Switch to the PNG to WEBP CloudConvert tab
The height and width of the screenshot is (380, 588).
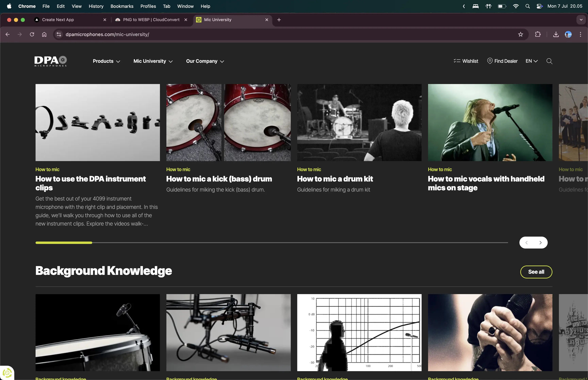coord(151,20)
